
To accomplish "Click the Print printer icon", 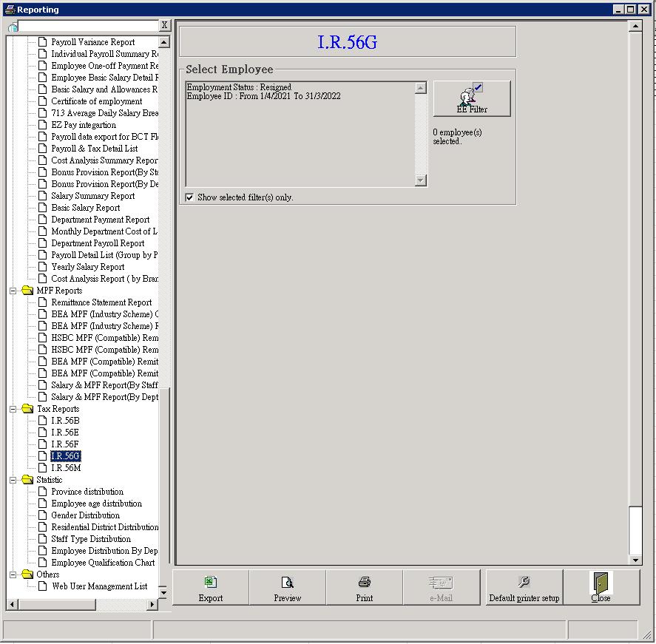I will 365,588.
